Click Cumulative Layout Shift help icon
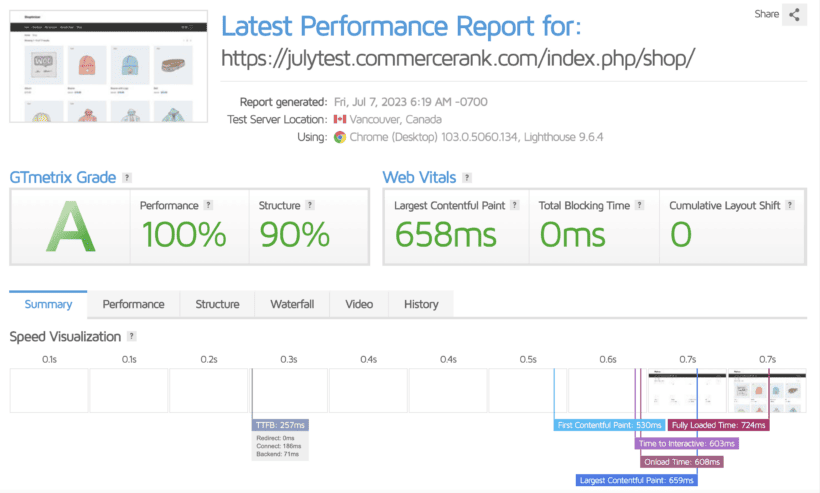820x493 pixels. click(789, 205)
